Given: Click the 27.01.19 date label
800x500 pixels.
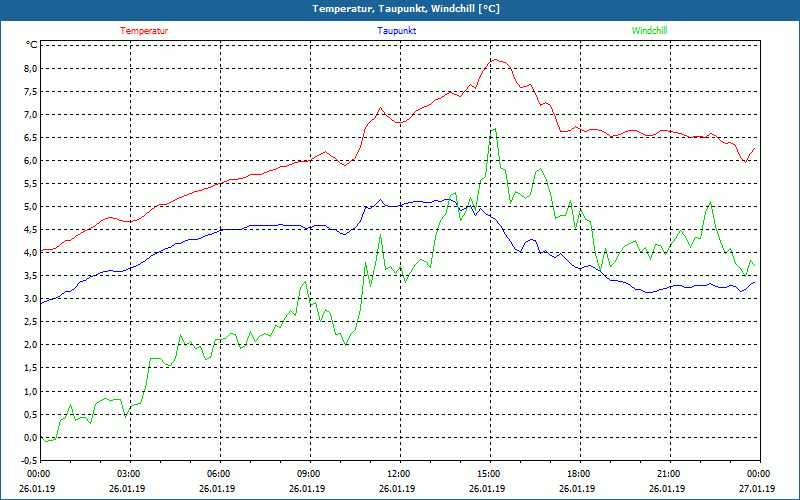Looking at the screenshot, I should tap(757, 489).
